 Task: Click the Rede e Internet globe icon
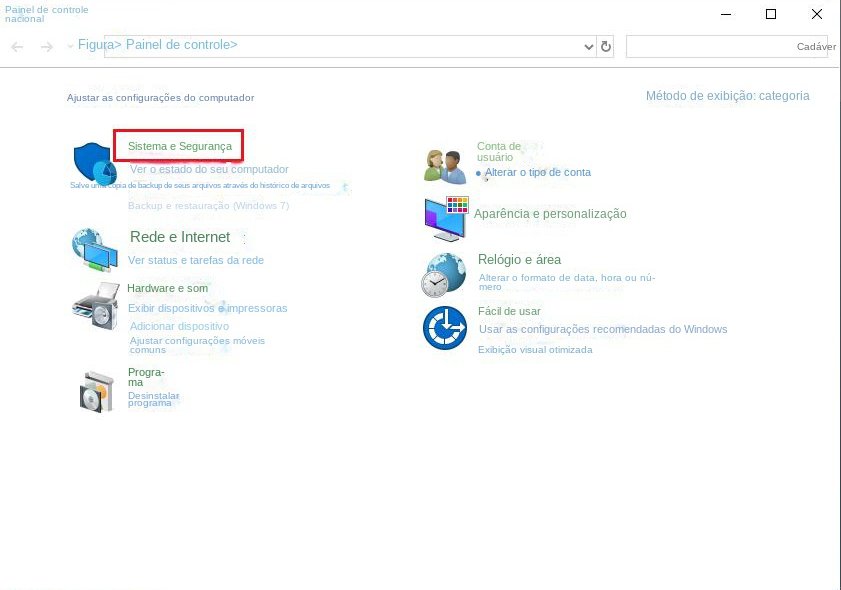tap(95, 250)
